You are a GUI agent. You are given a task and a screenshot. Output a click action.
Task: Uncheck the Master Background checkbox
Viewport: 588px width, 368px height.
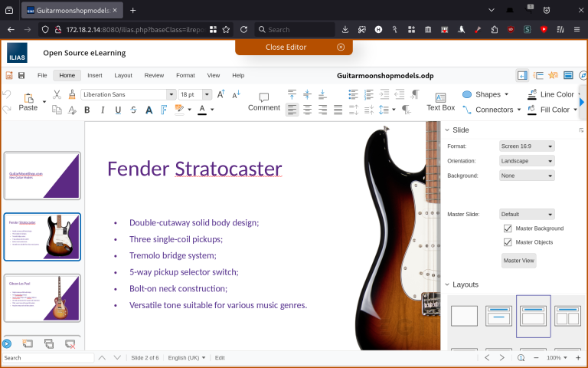pos(508,228)
